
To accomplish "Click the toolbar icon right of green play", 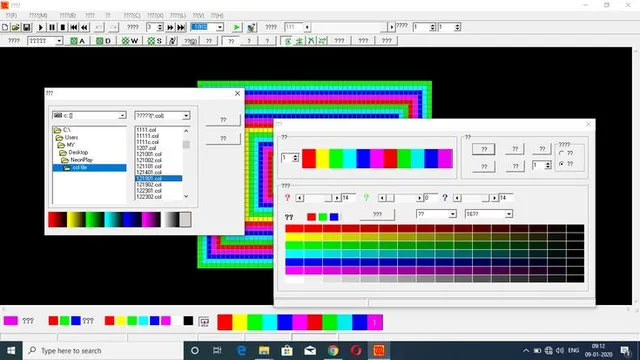I will pyautogui.click(x=251, y=27).
